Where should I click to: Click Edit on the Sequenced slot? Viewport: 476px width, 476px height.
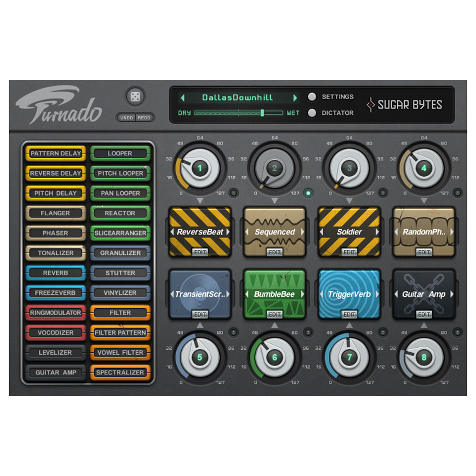[275, 252]
